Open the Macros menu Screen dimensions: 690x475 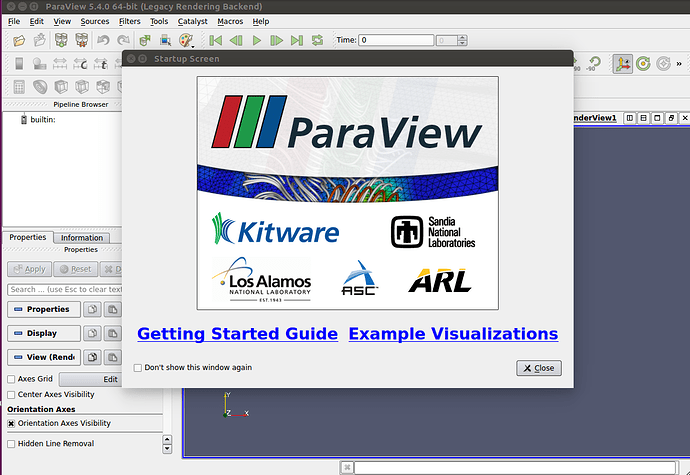[x=230, y=21]
